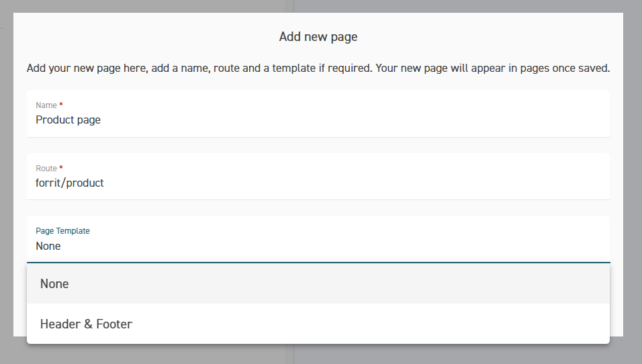Click empty space in the Name field box
This screenshot has height=364, width=642.
pyautogui.click(x=369, y=117)
